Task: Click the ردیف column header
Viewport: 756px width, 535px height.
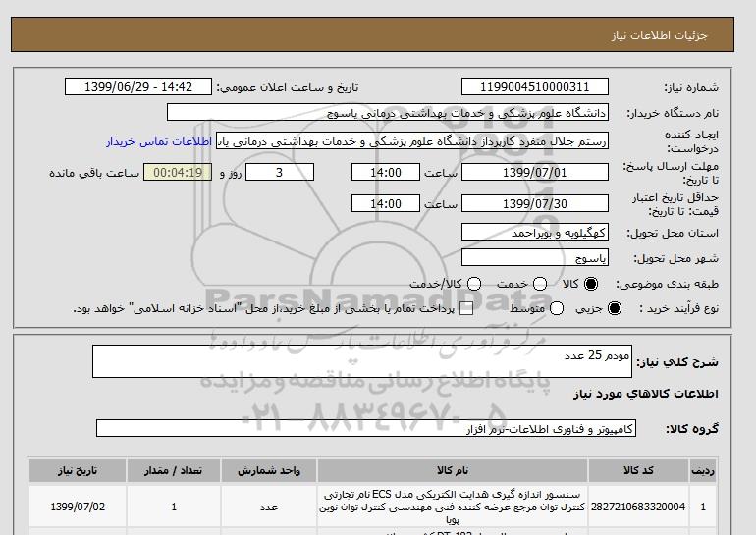Action: (703, 470)
